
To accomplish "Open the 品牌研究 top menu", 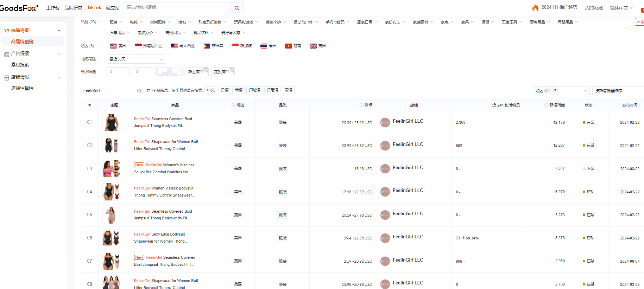I will [73, 8].
